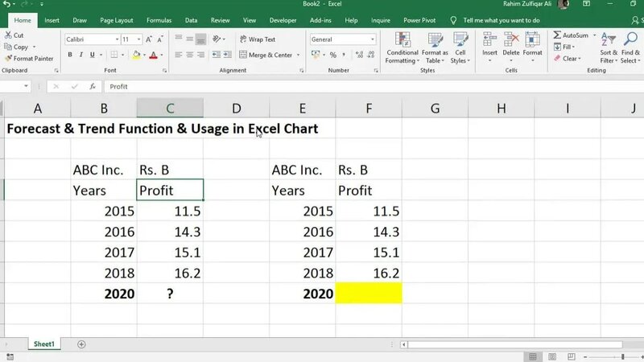The width and height of the screenshot is (644, 362).
Task: Click Insert cells button
Action: pyautogui.click(x=489, y=47)
